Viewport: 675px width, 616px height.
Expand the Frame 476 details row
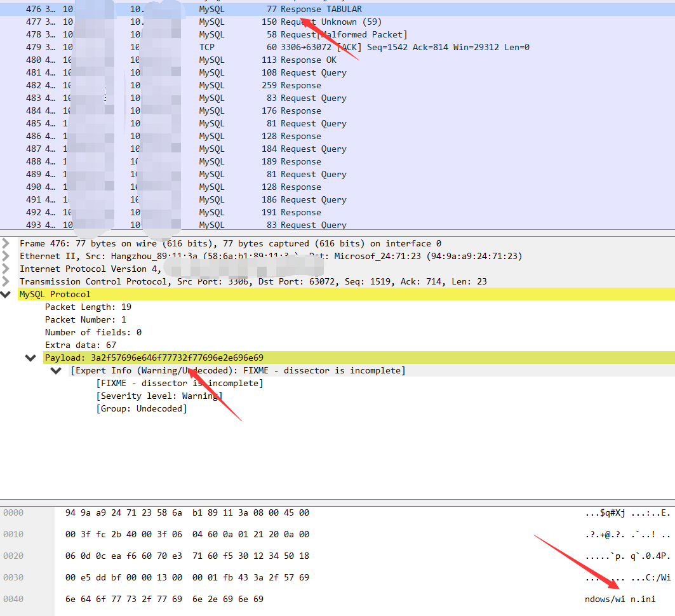[6, 244]
